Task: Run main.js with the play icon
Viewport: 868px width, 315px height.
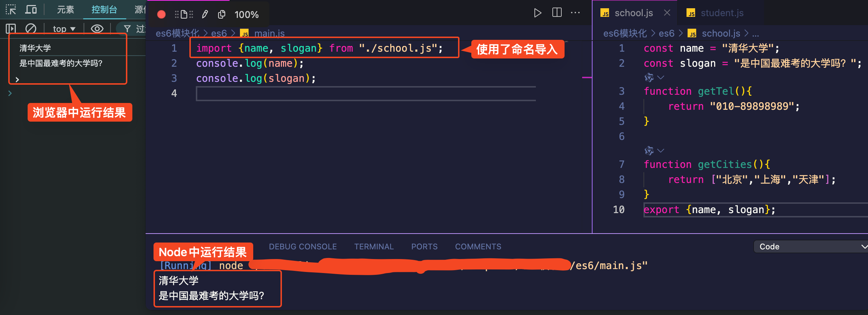Action: coord(537,13)
